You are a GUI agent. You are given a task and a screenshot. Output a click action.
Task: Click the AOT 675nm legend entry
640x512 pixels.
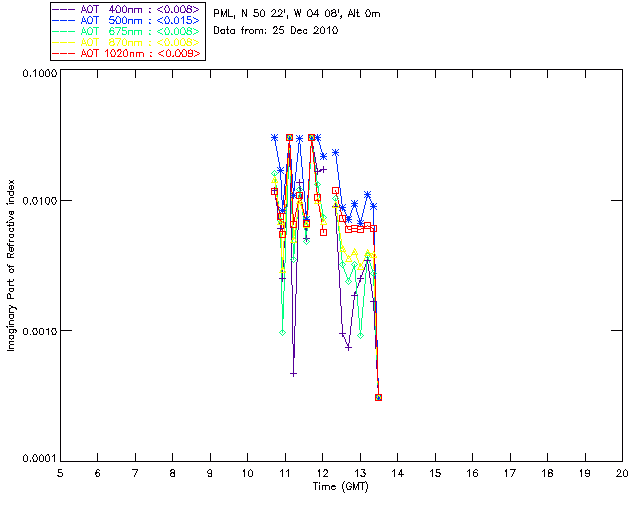(128, 31)
